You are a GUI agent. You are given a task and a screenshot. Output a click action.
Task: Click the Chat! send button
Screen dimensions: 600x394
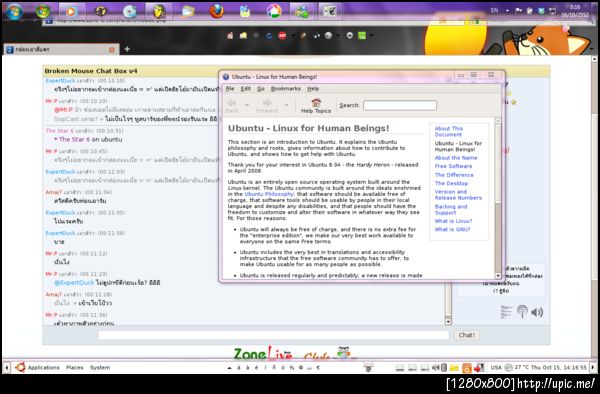(466, 335)
